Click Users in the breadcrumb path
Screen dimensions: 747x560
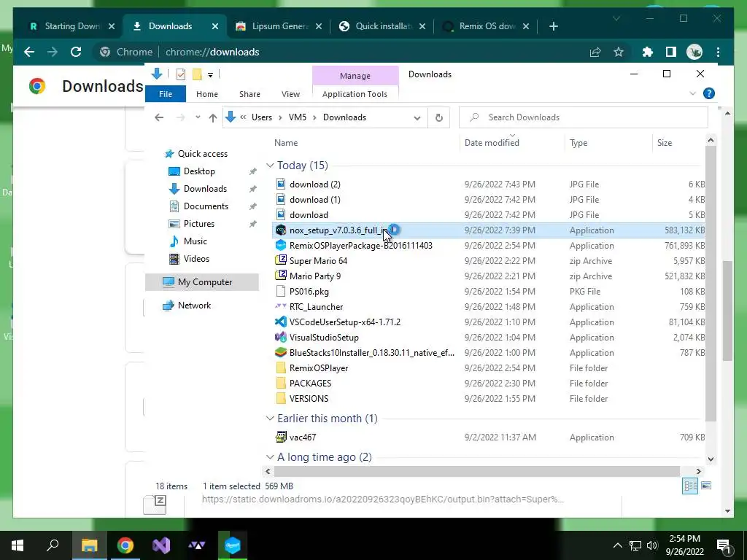tap(262, 117)
